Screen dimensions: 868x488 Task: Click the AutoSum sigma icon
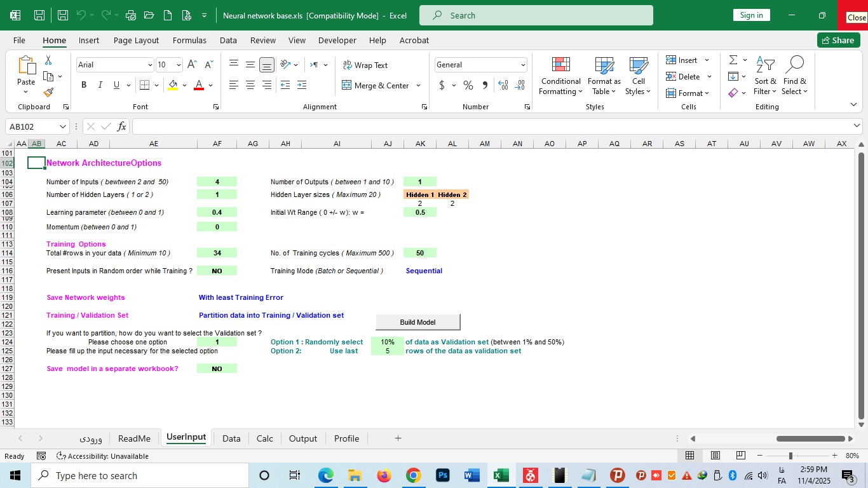[733, 60]
